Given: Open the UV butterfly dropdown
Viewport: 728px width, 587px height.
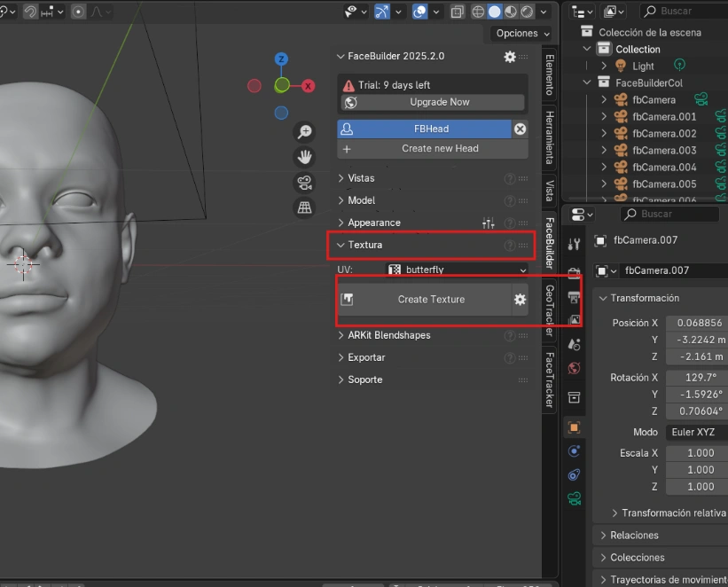Looking at the screenshot, I should pyautogui.click(x=457, y=270).
